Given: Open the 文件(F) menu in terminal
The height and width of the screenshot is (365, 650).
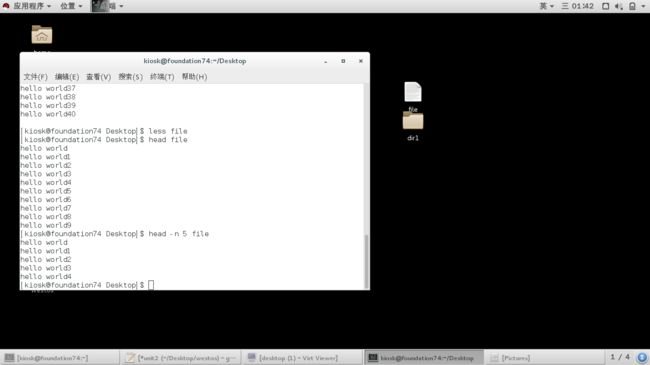Looking at the screenshot, I should coord(35,77).
